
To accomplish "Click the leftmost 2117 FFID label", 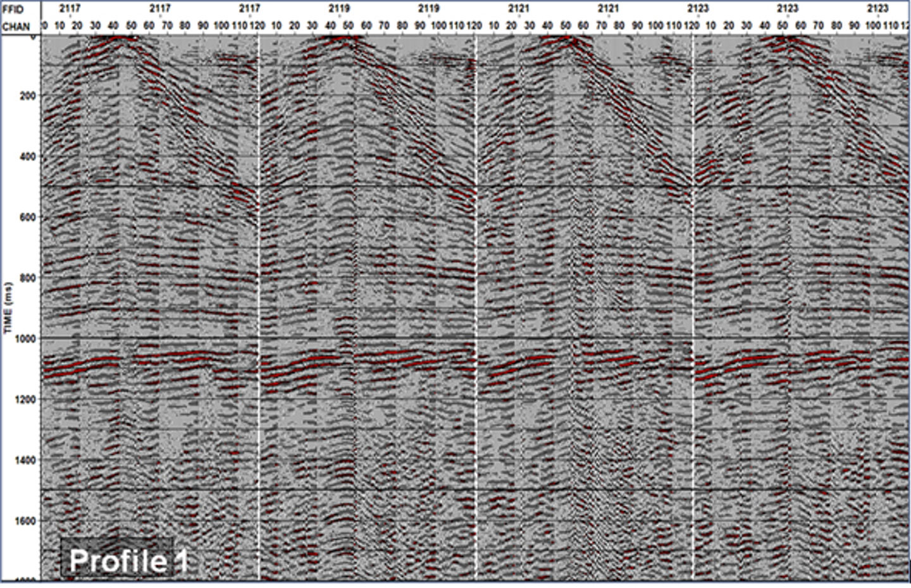I will (70, 9).
